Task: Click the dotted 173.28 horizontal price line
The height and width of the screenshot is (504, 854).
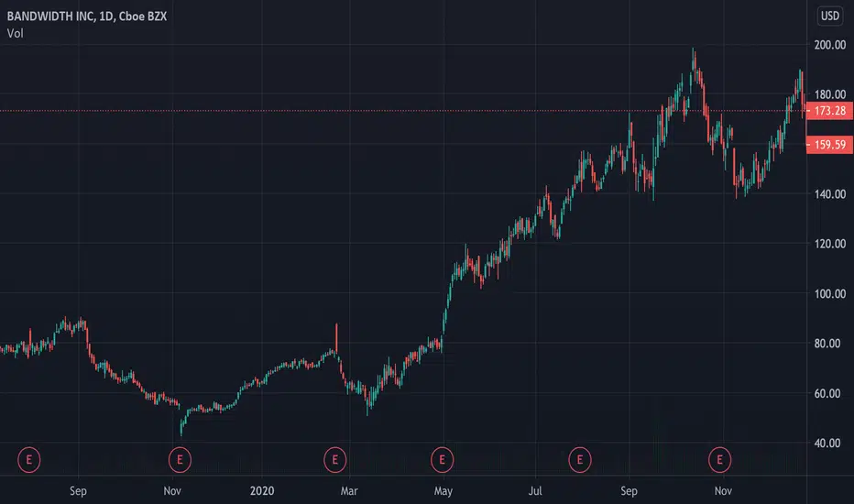Action: click(x=403, y=111)
